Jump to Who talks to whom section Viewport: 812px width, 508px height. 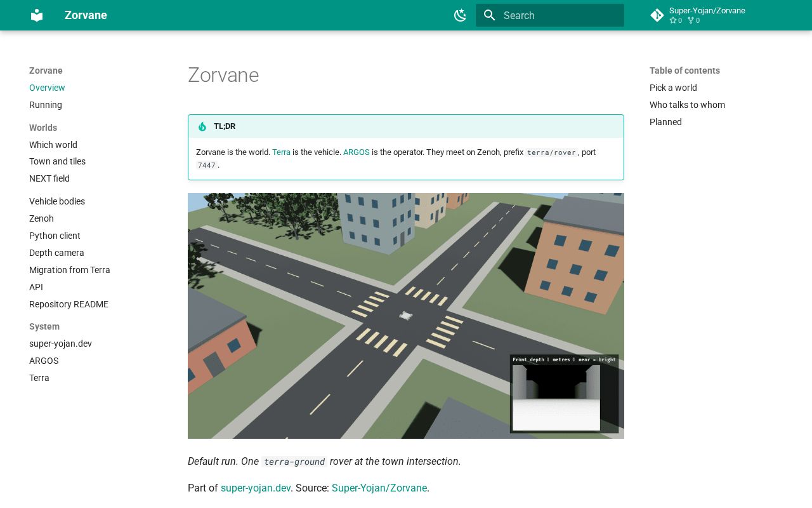point(687,105)
